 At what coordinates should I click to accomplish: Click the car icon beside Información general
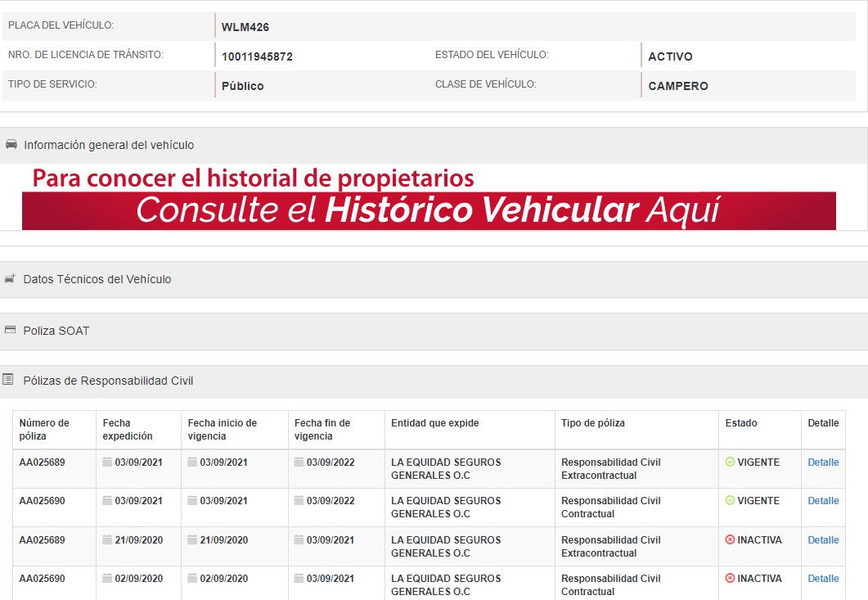[11, 145]
